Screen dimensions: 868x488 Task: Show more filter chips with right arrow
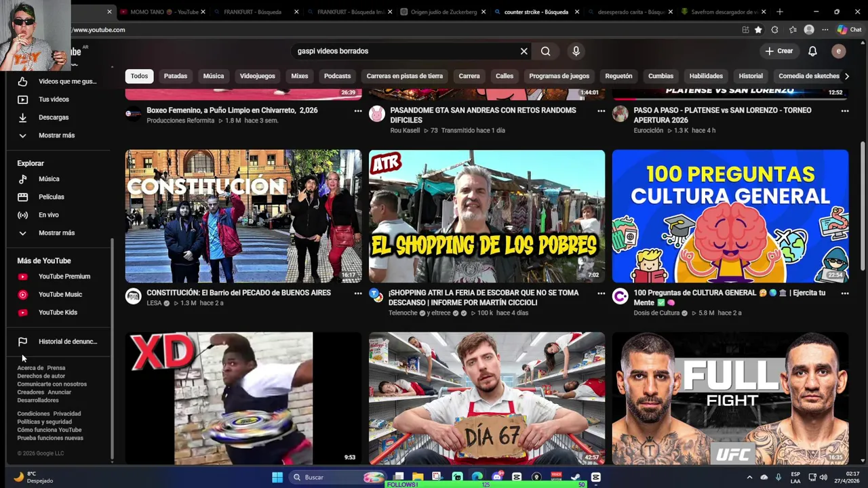point(846,76)
